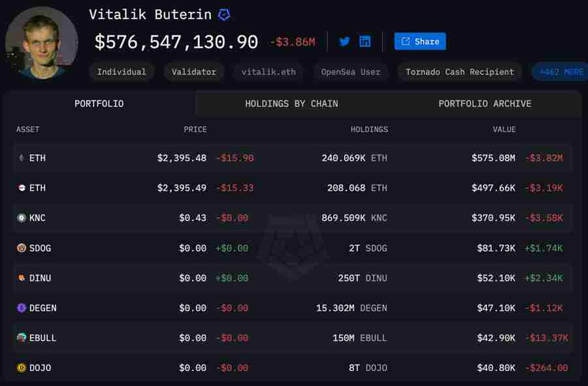Click the Tornado Cash Recipient tag
The image size is (588, 386).
tap(459, 72)
